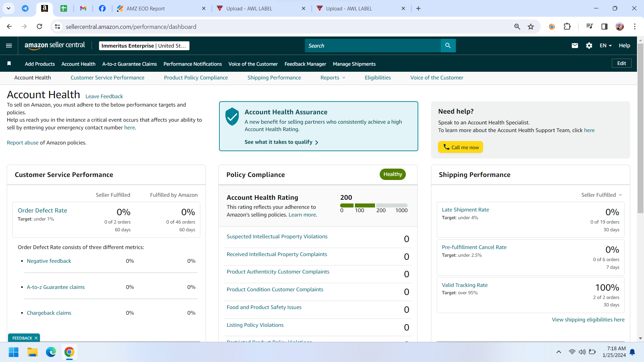Open the Chrome extensions puzzle icon
The image size is (644, 362).
pos(567,26)
